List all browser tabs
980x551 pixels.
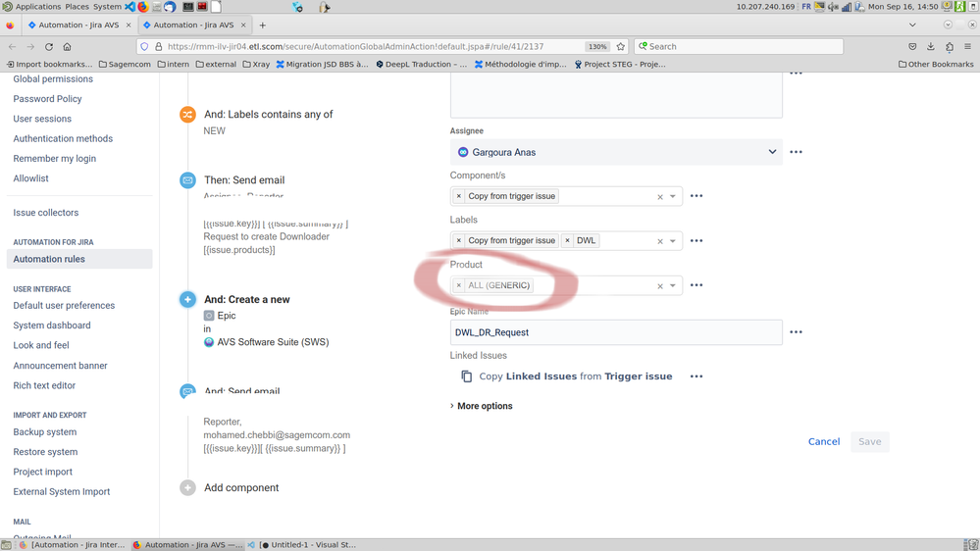tap(912, 25)
